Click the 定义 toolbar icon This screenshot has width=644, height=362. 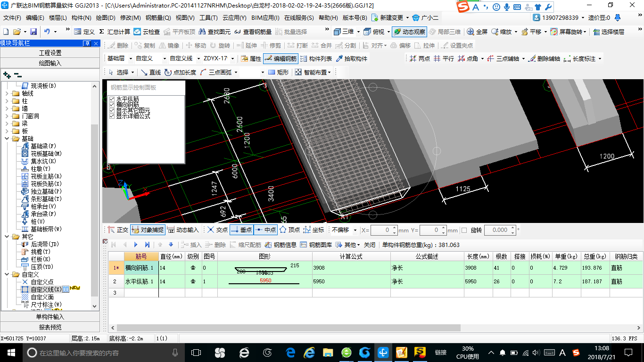click(85, 32)
